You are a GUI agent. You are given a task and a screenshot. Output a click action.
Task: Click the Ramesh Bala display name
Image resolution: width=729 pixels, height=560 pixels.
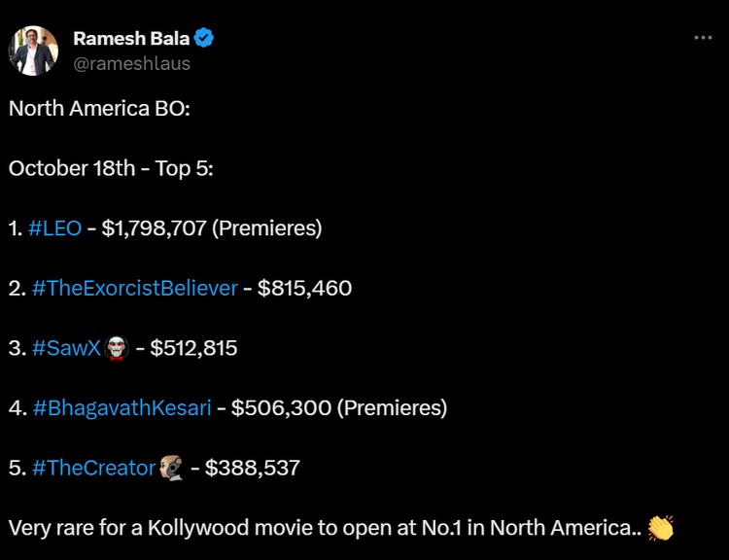[131, 39]
